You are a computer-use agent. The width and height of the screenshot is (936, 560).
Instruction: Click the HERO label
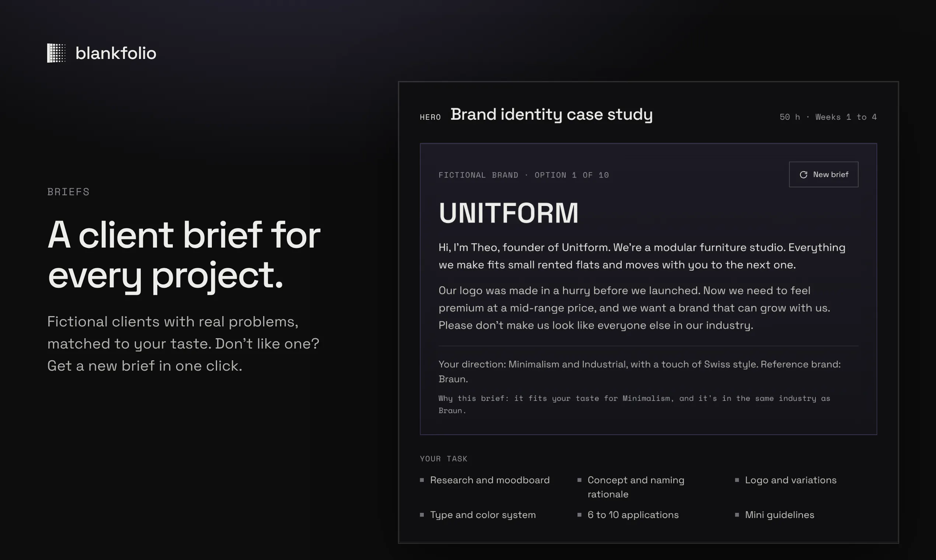pos(430,118)
